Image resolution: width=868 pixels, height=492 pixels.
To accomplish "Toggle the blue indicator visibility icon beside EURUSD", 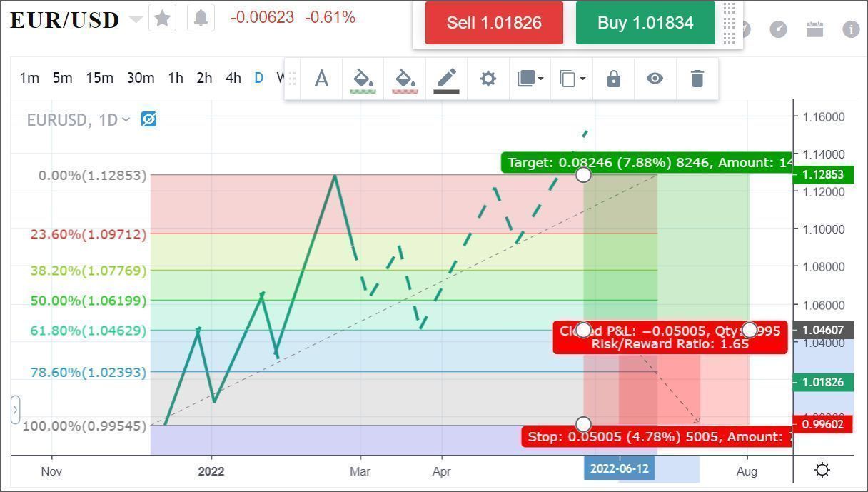I will tap(148, 119).
